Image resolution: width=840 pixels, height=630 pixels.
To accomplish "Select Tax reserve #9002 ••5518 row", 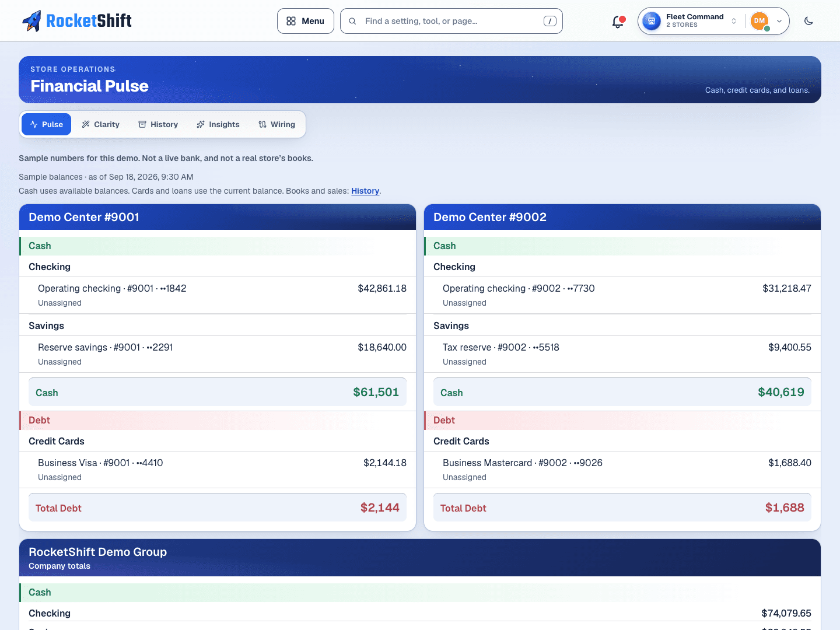I will (x=622, y=354).
